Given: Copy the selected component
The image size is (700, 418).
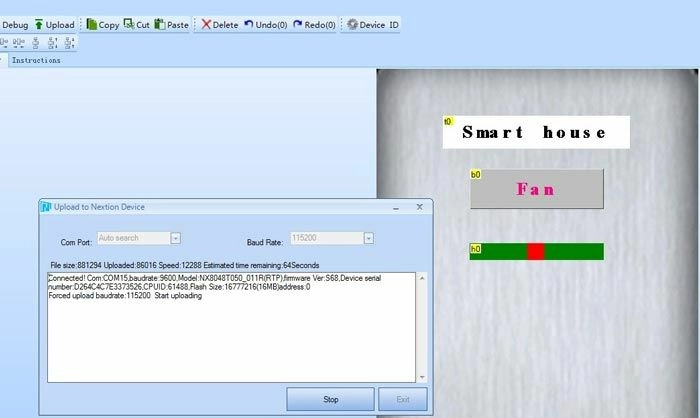Looking at the screenshot, I should pos(102,23).
